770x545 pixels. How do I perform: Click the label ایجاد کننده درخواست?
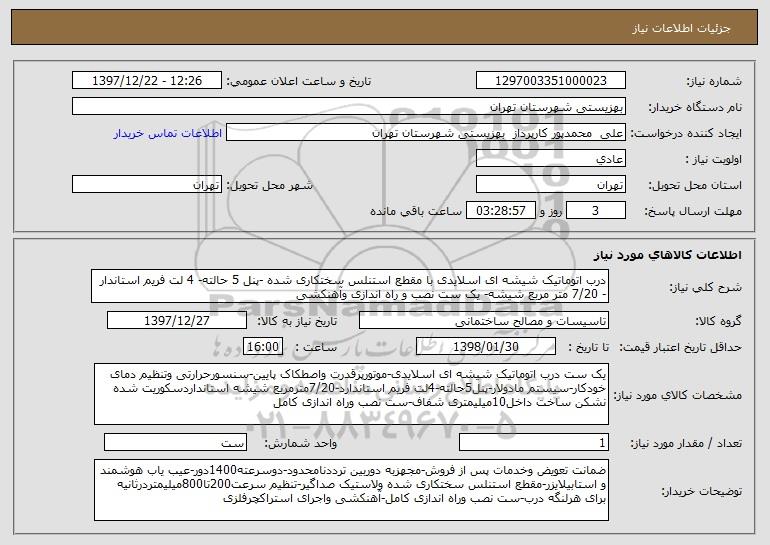point(686,133)
